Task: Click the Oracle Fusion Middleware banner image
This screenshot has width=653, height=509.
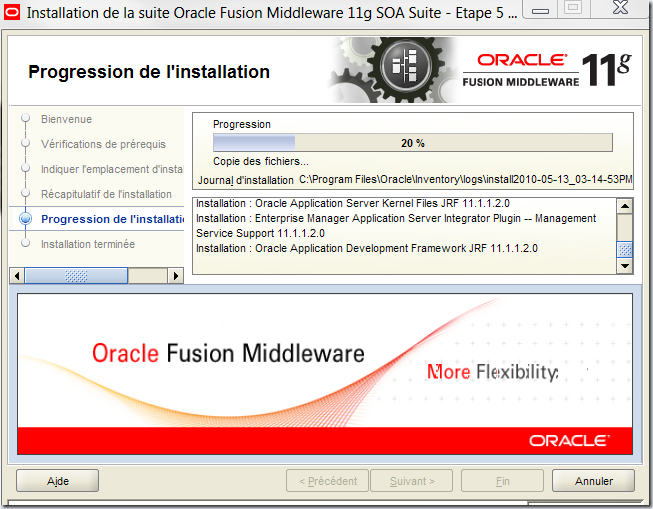Action: tap(325, 374)
